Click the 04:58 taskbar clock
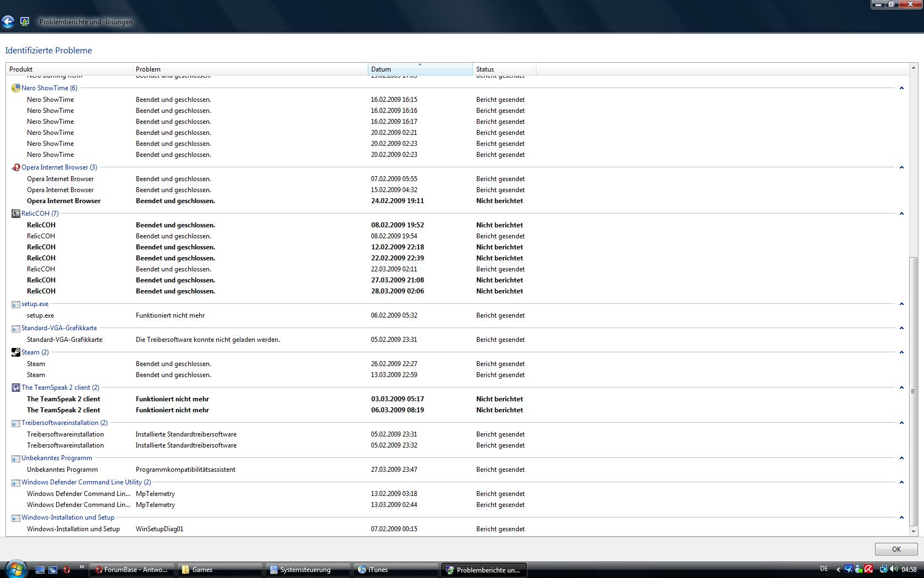The image size is (924, 578). pos(909,569)
